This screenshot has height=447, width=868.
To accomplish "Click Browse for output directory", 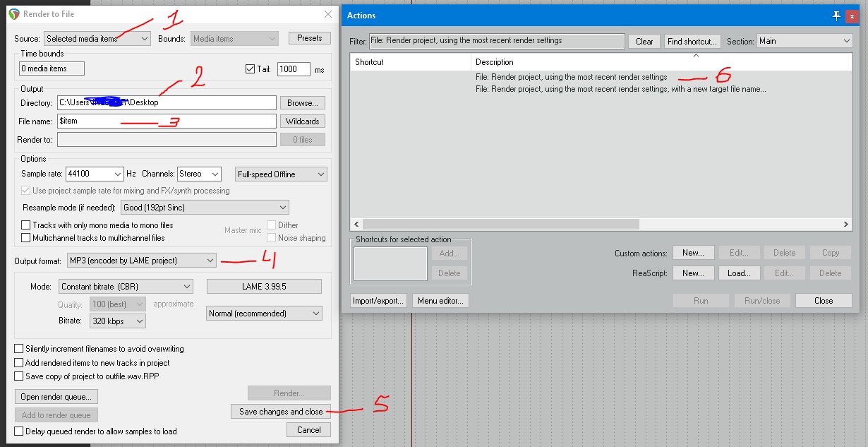I will (302, 103).
